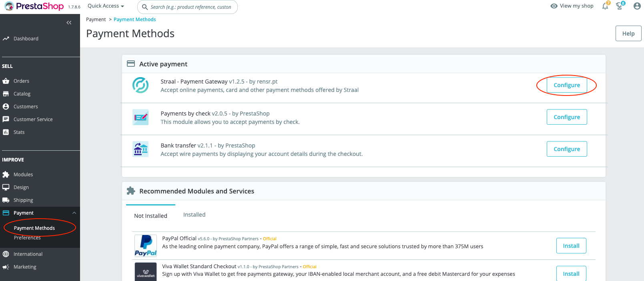Click the Orders basket icon
Screen dimensions: 644x281
6,81
